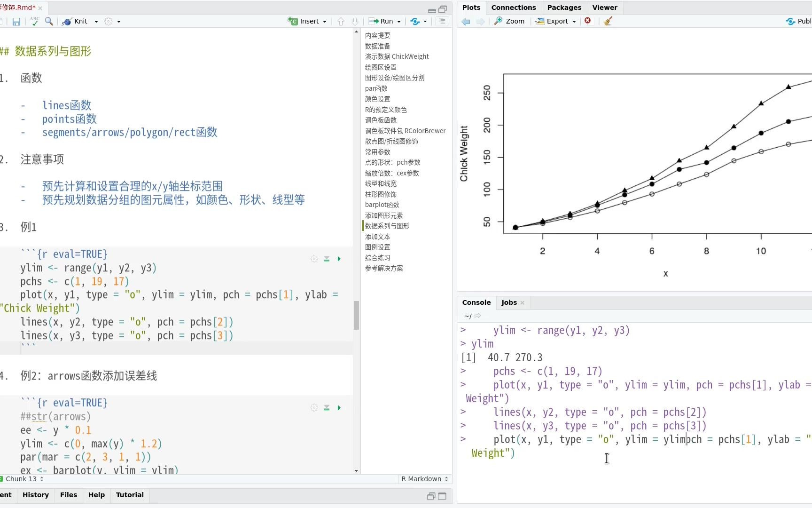Toggle the document outline pane

click(442, 21)
